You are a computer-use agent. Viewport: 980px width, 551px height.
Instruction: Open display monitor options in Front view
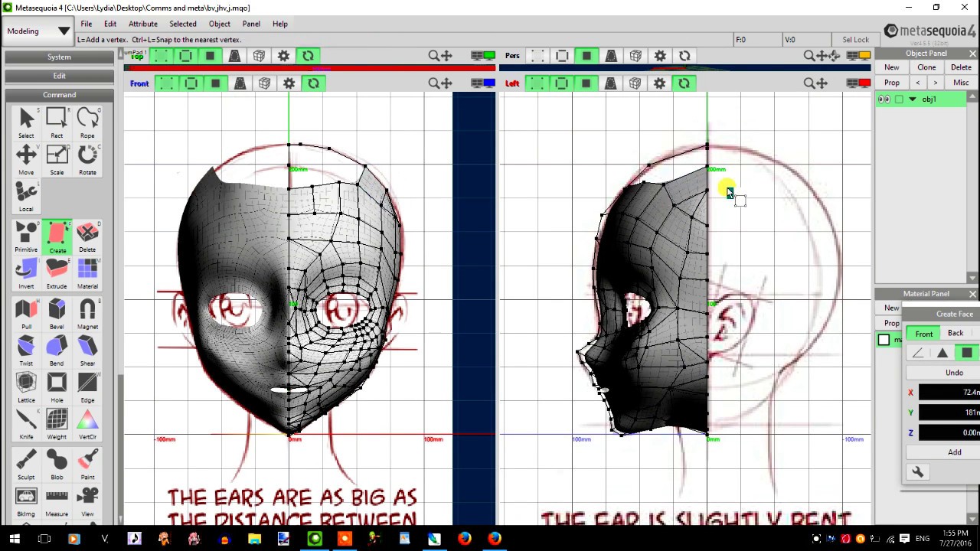[x=483, y=83]
